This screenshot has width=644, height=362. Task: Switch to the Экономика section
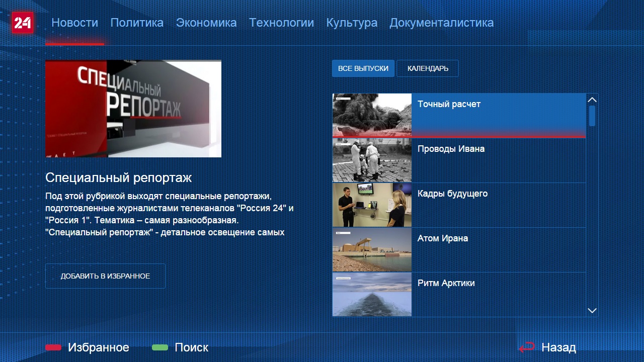pos(206,23)
